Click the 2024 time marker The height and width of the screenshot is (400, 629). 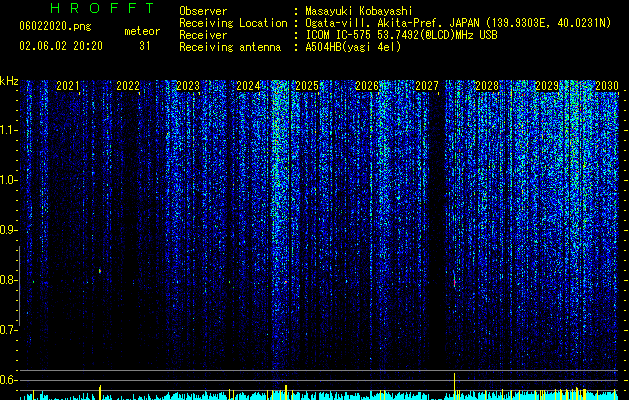248,86
